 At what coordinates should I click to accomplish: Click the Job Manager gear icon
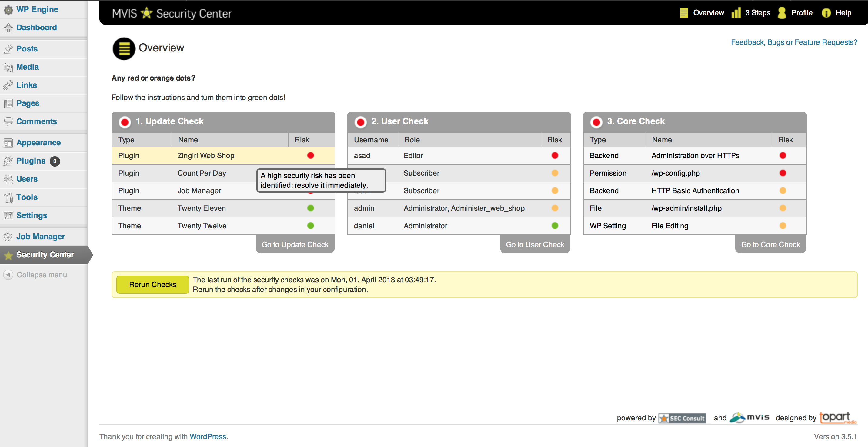click(x=8, y=237)
